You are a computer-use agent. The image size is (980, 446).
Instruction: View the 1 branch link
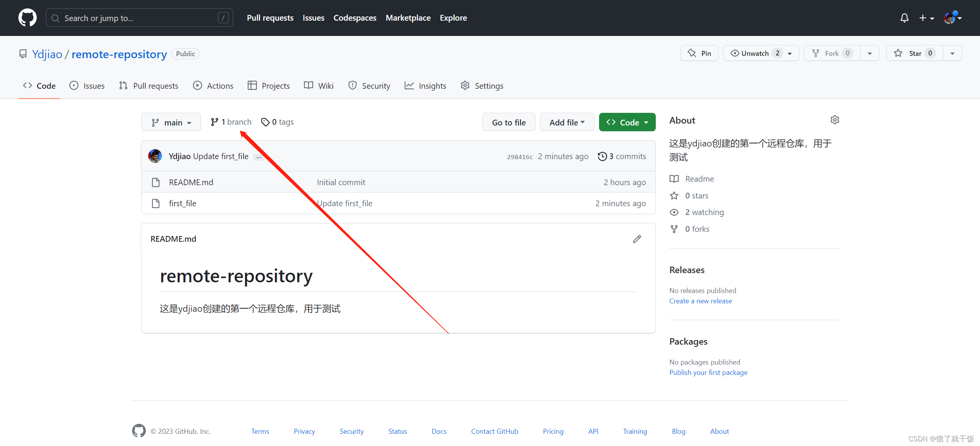[x=231, y=122]
